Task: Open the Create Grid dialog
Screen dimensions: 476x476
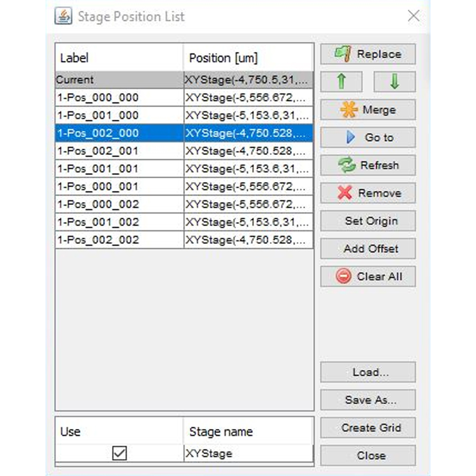Action: tap(368, 428)
